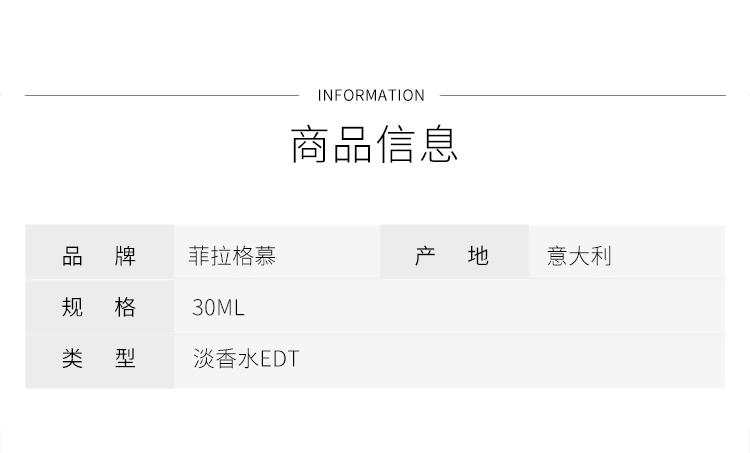Select the 类型 label cell
750x453 pixels.
(99, 359)
